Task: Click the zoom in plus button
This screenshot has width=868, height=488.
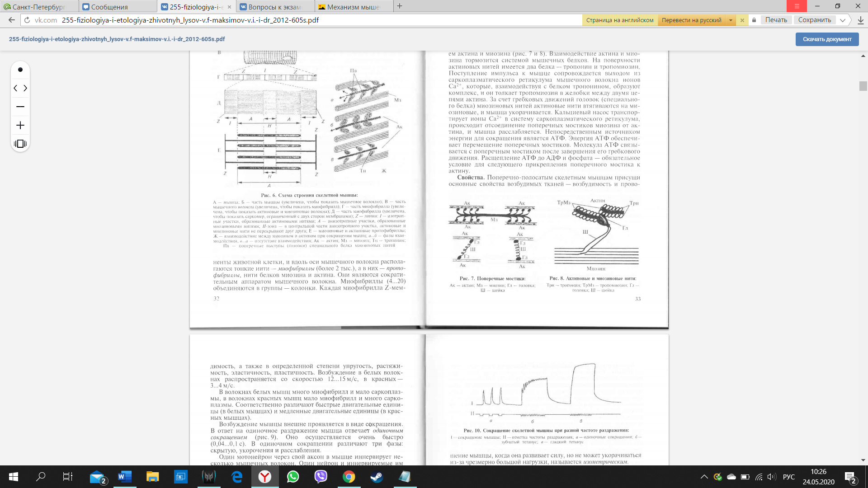Action: pos(20,125)
